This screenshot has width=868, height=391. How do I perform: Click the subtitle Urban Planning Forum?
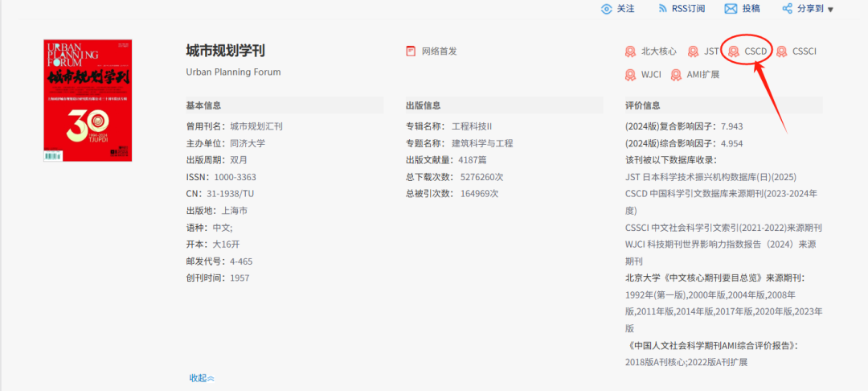(234, 72)
